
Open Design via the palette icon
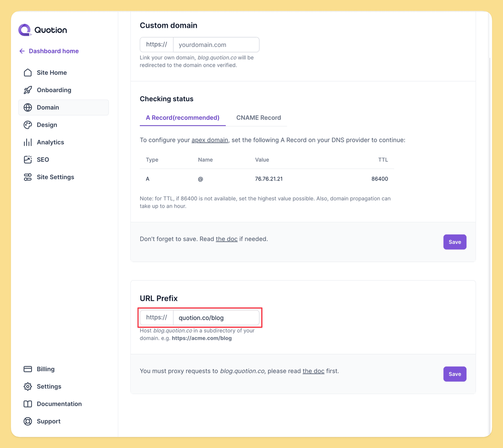tap(27, 125)
